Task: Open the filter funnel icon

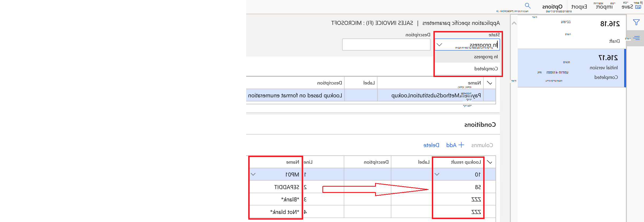Action: point(636,22)
